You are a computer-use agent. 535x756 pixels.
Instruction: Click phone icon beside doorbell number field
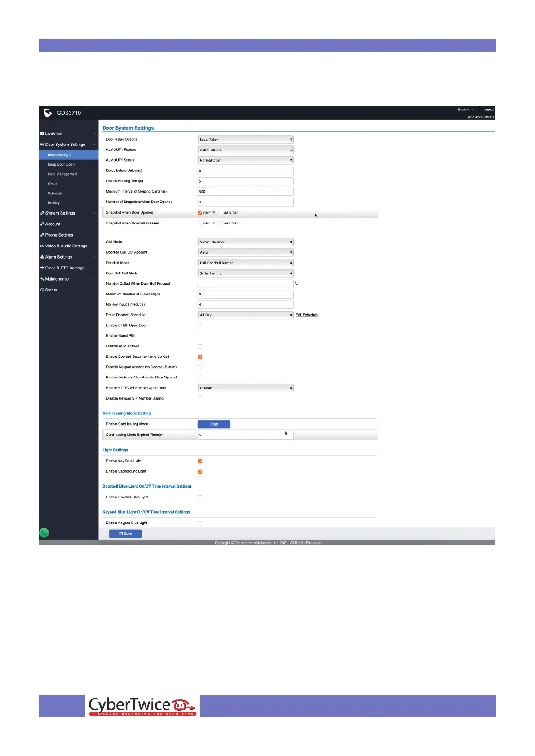(x=296, y=283)
